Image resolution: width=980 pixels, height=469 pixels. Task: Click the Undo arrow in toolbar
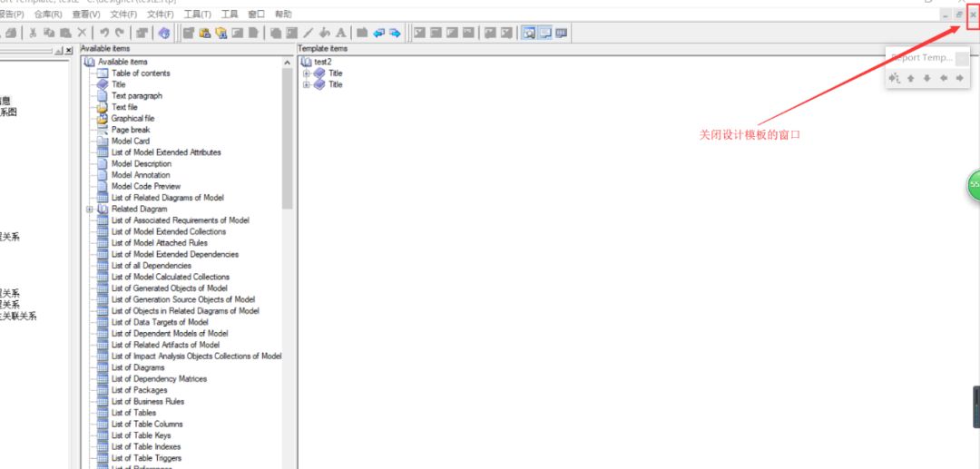[104, 33]
